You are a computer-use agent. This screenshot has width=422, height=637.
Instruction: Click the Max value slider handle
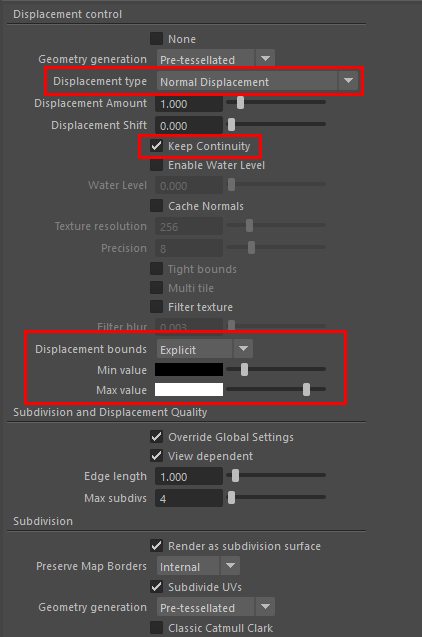(x=307, y=389)
